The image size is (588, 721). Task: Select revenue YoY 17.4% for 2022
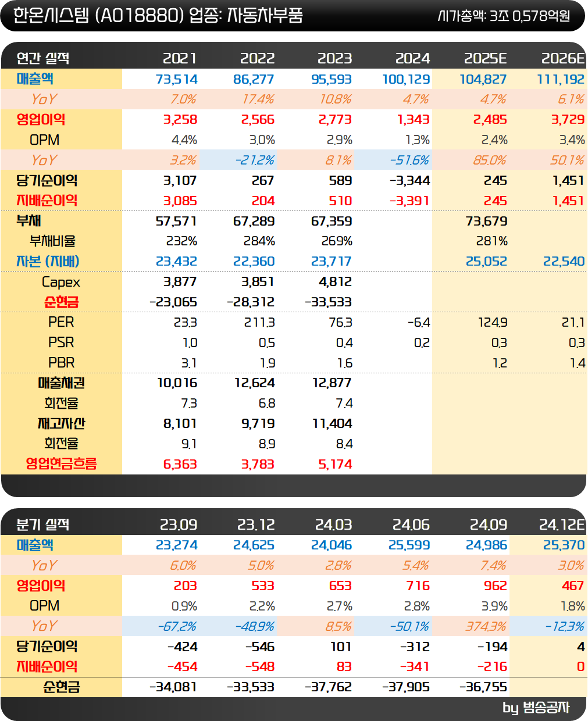coord(258,99)
